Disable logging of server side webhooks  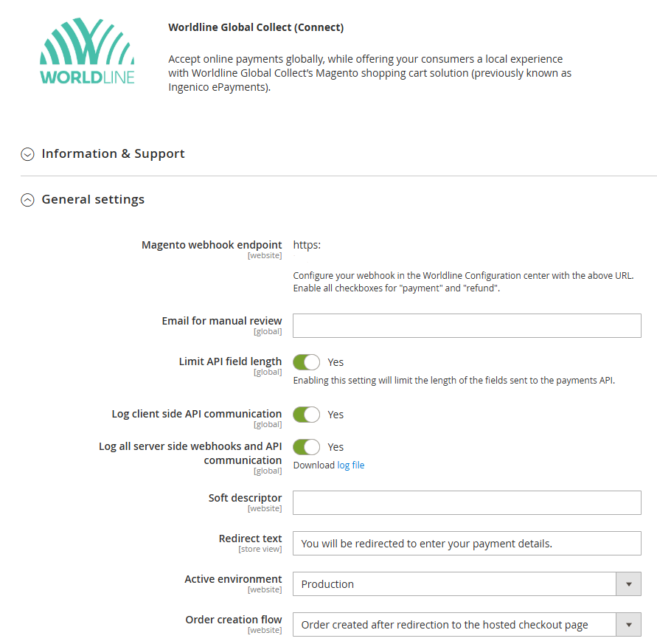306,446
